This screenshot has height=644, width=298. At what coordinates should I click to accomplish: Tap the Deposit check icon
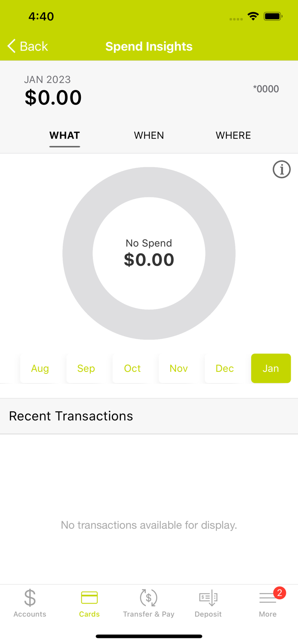point(208,598)
